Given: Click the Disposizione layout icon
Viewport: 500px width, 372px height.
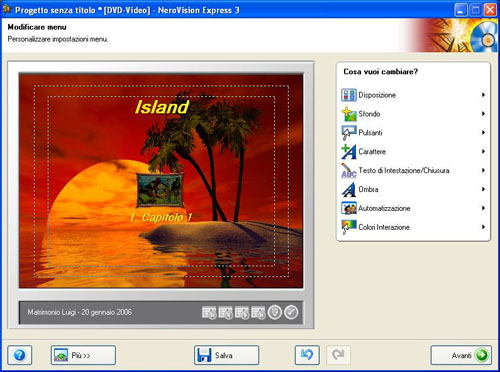Looking at the screenshot, I should click(x=349, y=95).
